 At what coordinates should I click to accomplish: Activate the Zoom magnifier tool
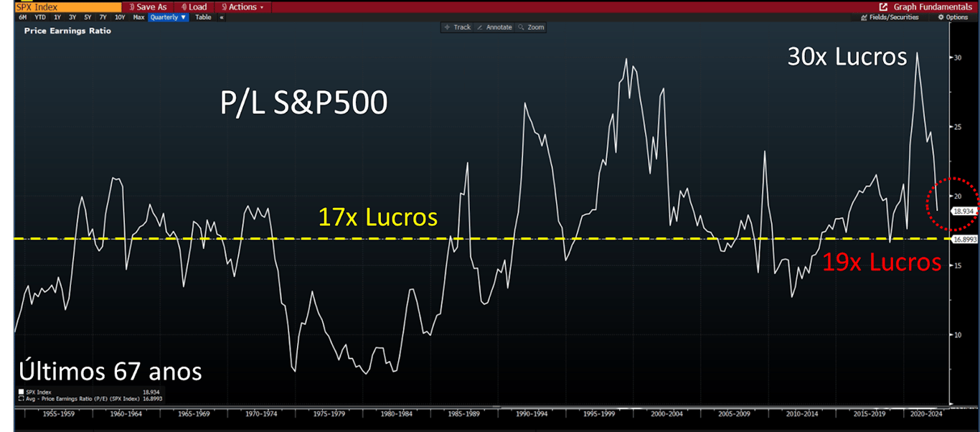click(531, 27)
